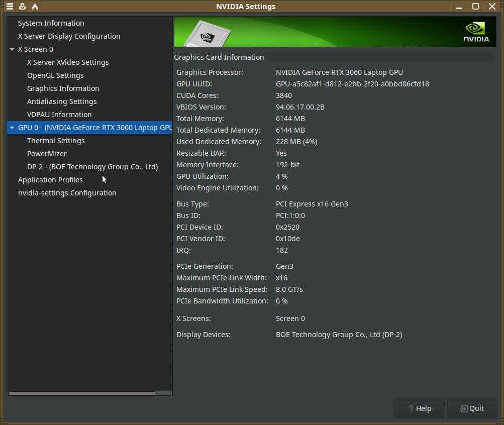Open OpenGL Settings page
This screenshot has height=425, width=504.
click(55, 75)
